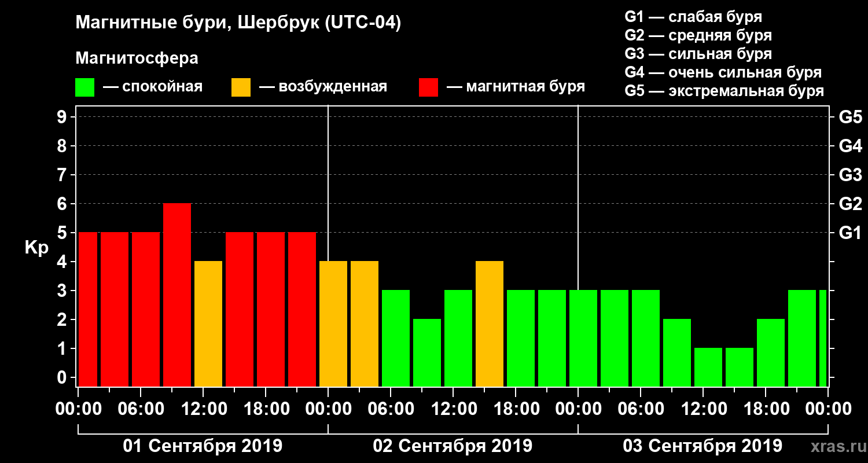Click the orange 'возбужденная' legend swatch
Viewport: 868px width, 463px height.
[241, 87]
